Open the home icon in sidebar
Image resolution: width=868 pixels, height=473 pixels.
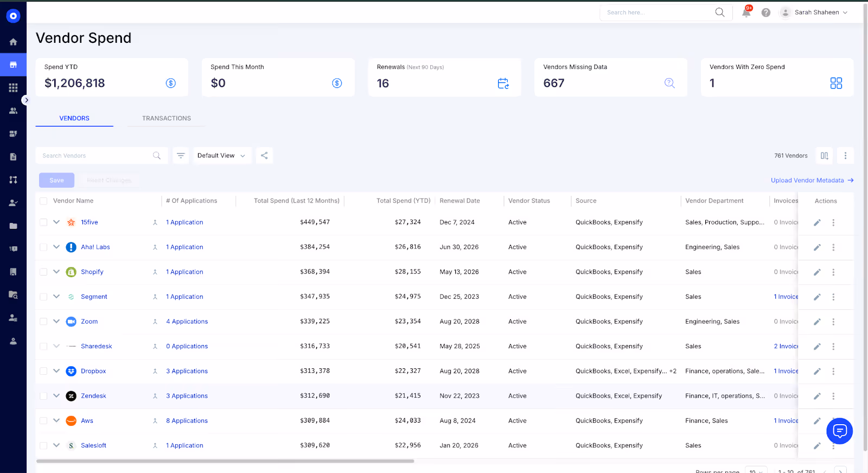13,42
